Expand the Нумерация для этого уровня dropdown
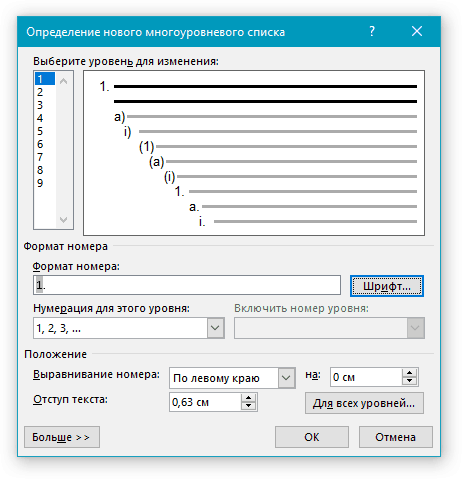This screenshot has height=479, width=462. (215, 328)
